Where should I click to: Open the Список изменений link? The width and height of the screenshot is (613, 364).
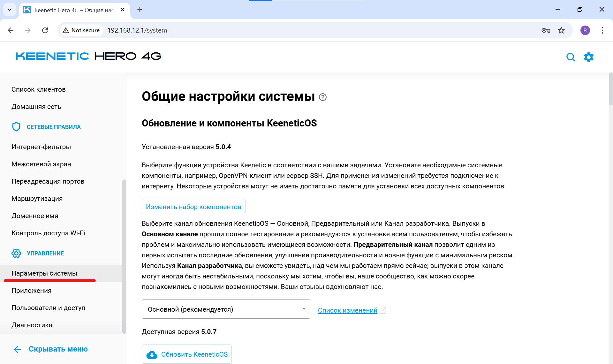click(x=347, y=310)
